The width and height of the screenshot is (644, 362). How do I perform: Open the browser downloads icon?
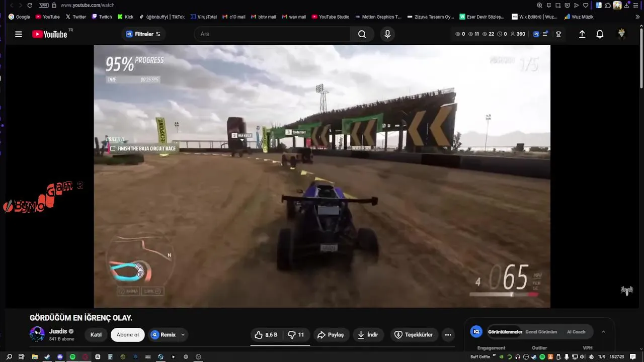(627, 5)
